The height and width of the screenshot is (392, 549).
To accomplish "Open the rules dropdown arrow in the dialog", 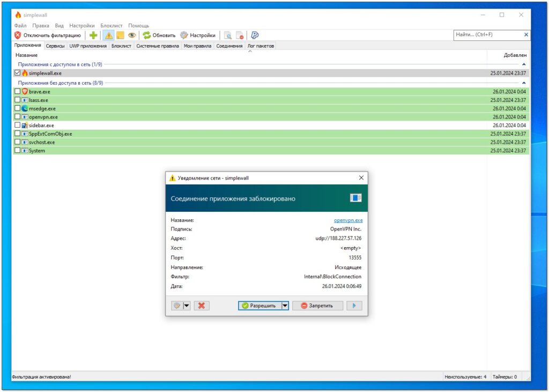I will (185, 305).
